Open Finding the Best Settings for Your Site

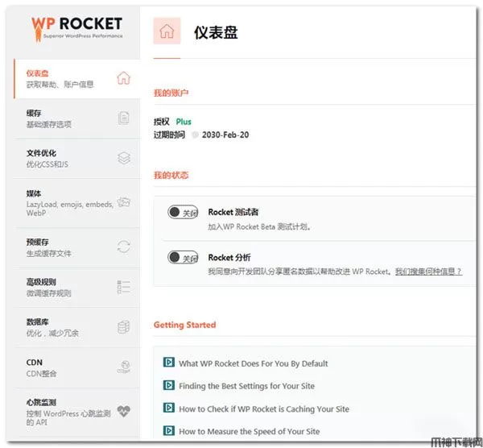tap(247, 386)
